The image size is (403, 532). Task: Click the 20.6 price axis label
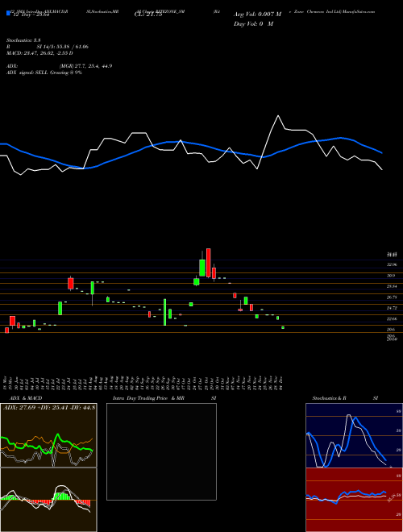391,330
